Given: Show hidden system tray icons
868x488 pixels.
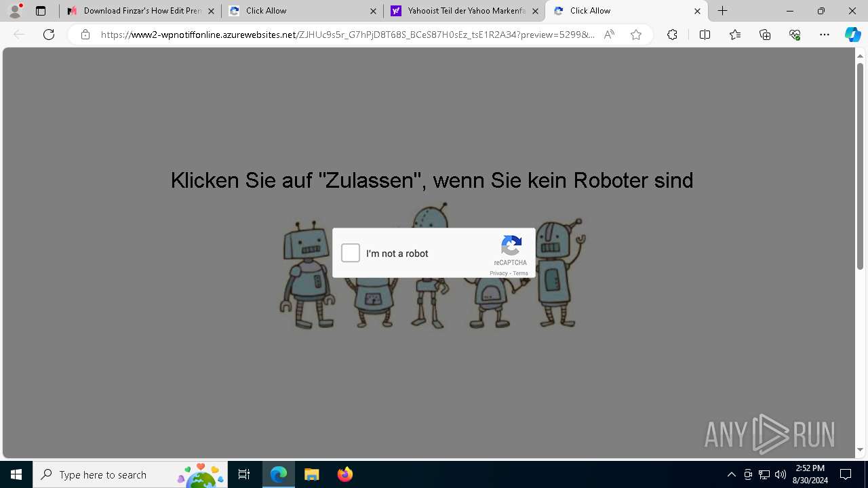Looking at the screenshot, I should coord(731,474).
